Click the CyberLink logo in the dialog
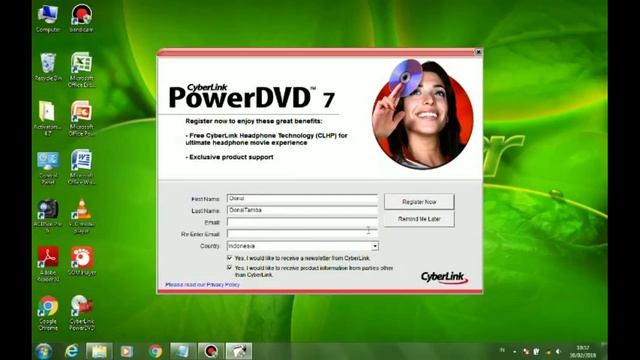Viewport: 640px width, 360px height. (444, 278)
